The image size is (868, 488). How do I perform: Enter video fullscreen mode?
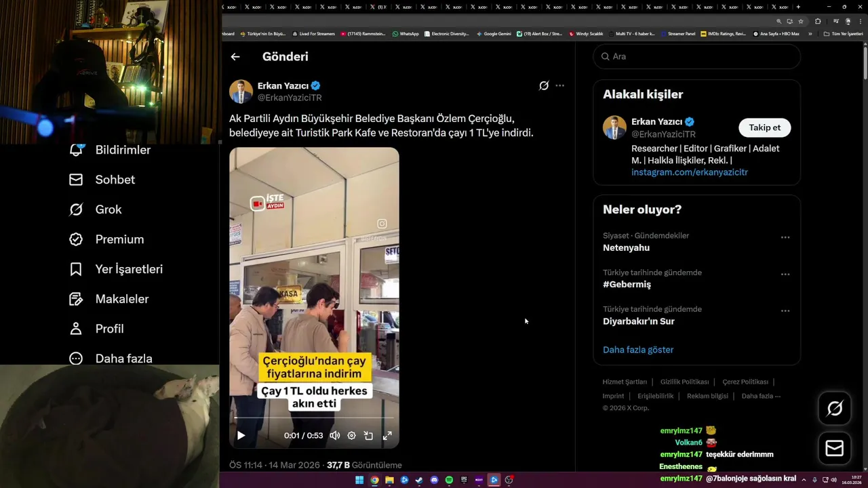click(x=387, y=436)
